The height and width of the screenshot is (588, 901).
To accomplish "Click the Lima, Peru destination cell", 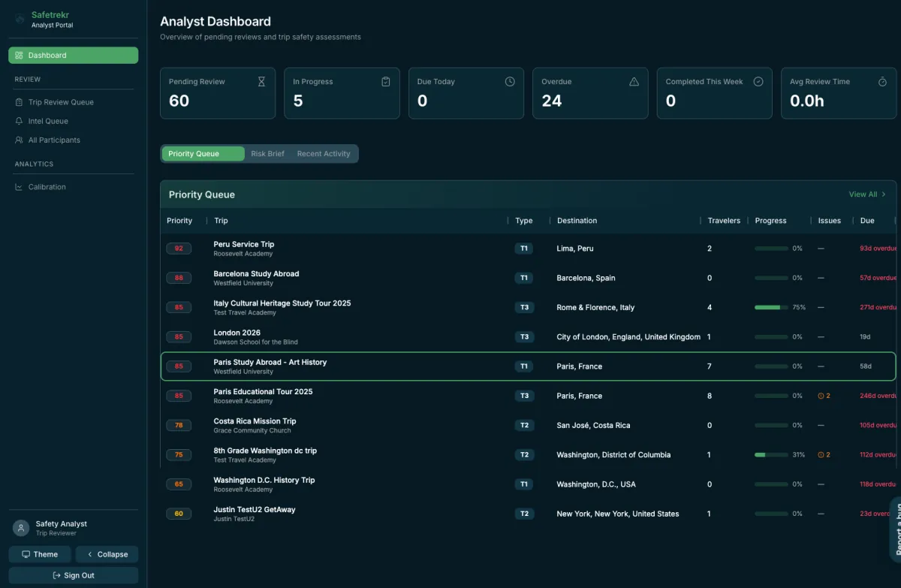I will point(575,249).
